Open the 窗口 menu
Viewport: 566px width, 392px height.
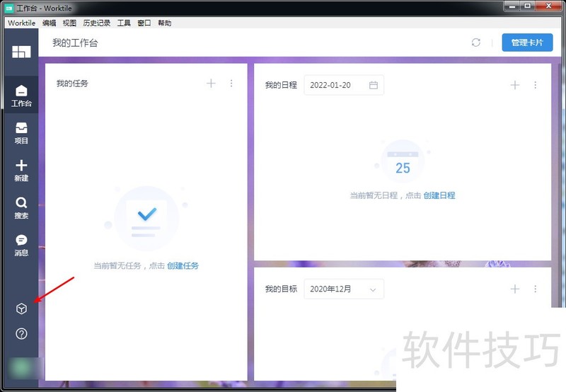(x=144, y=23)
